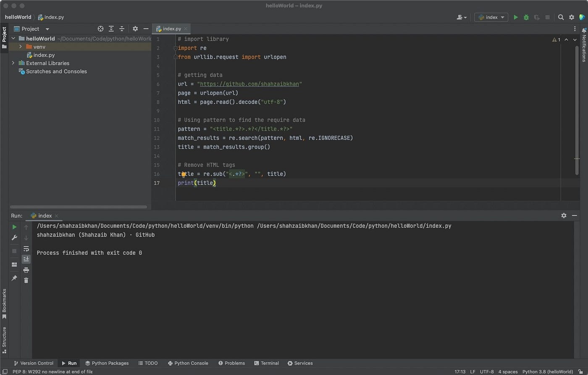
Task: Toggle Pin Tab in Run panel
Action: pyautogui.click(x=14, y=278)
